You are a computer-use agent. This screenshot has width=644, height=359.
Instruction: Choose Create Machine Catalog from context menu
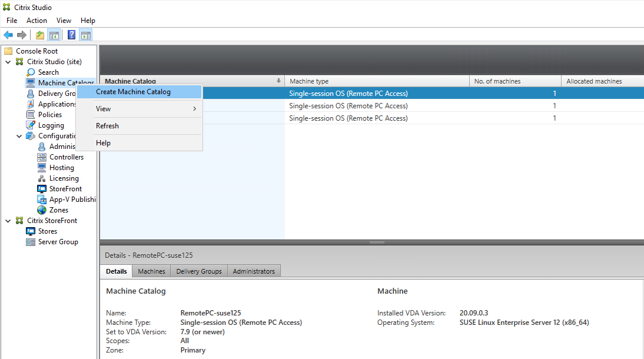tap(132, 91)
